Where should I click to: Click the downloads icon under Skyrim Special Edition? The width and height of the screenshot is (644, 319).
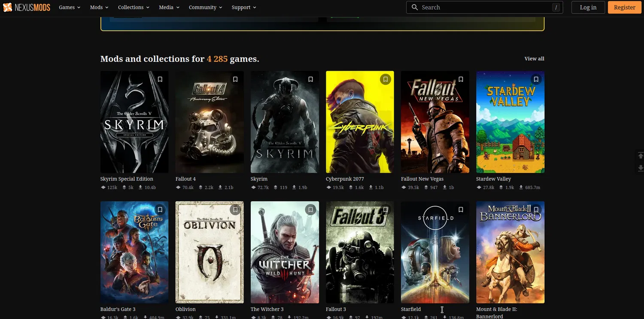point(140,187)
